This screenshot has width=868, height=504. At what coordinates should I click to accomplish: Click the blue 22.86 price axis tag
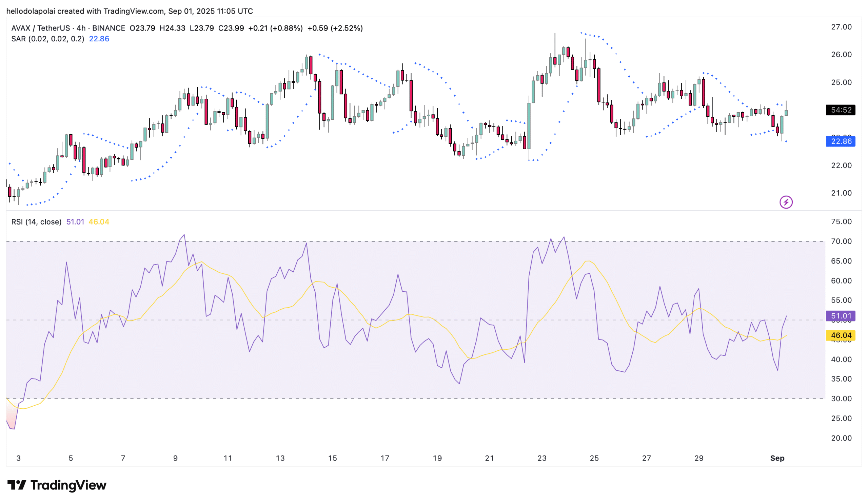[x=841, y=141]
